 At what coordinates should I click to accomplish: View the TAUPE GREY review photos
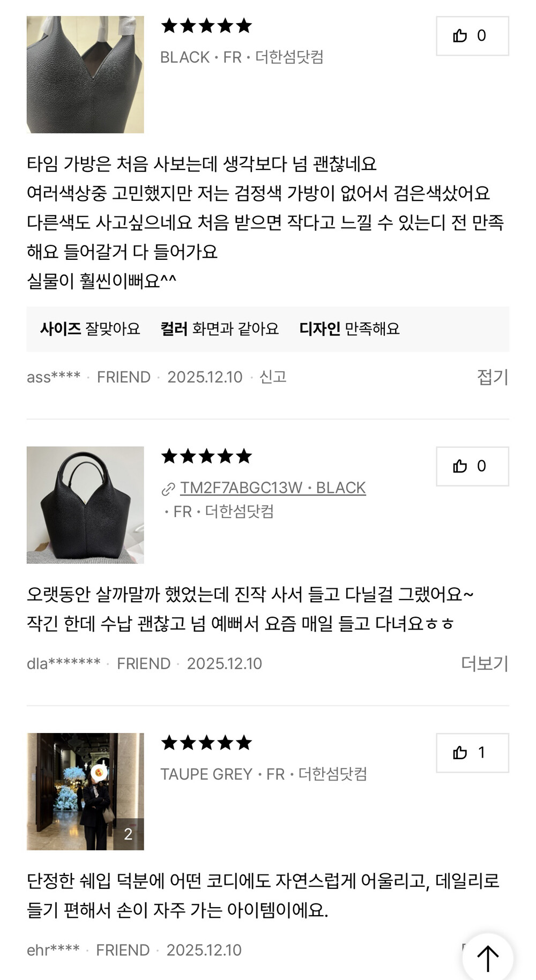85,791
